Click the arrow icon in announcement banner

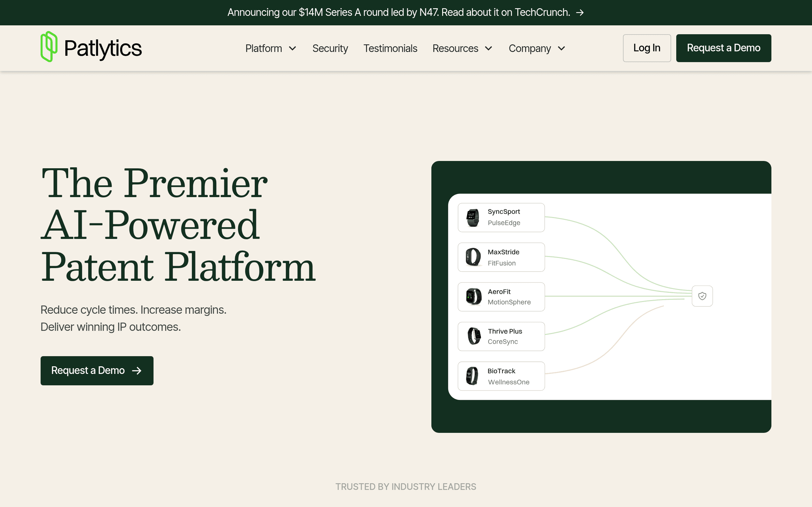pyautogui.click(x=580, y=13)
